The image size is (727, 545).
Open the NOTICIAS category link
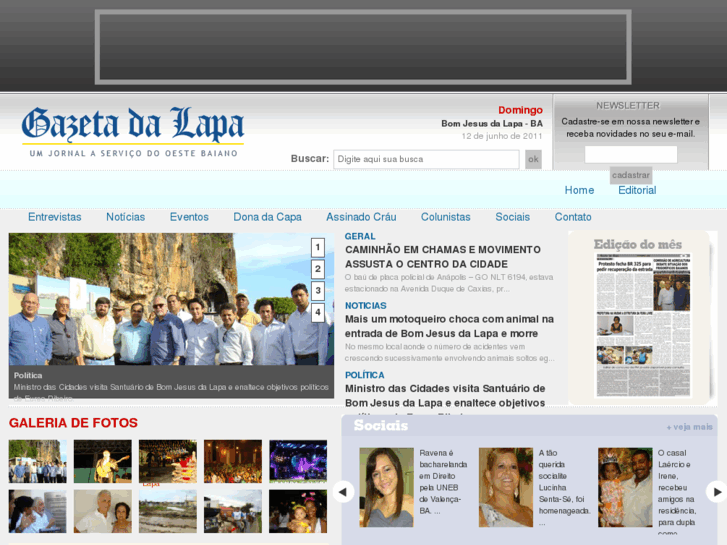click(365, 306)
